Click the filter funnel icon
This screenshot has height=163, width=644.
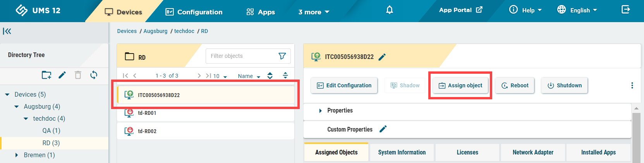pyautogui.click(x=282, y=56)
